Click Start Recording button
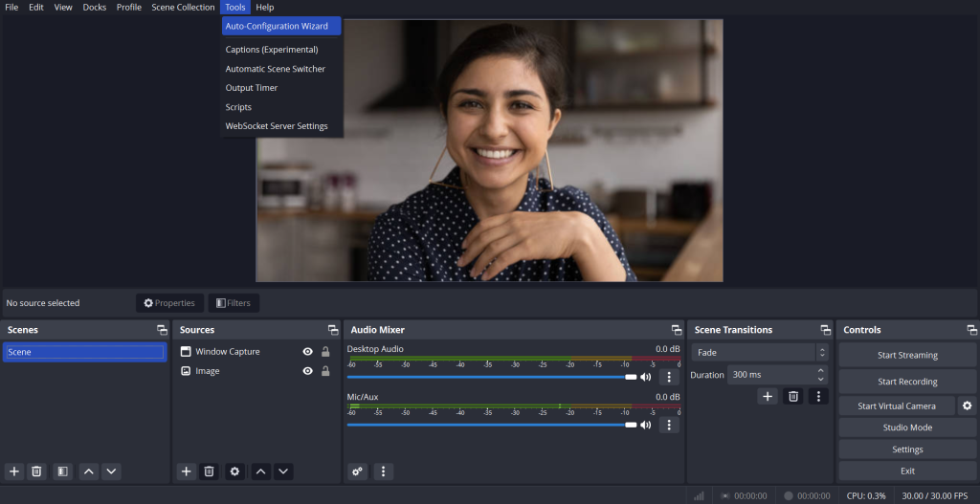 tap(907, 382)
